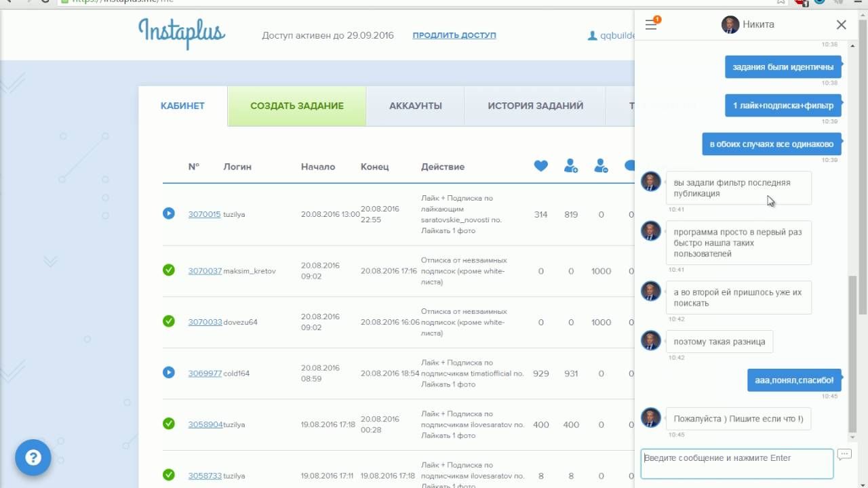Image resolution: width=868 pixels, height=488 pixels.
Task: Go to the Аккаунты tab
Action: tap(415, 106)
